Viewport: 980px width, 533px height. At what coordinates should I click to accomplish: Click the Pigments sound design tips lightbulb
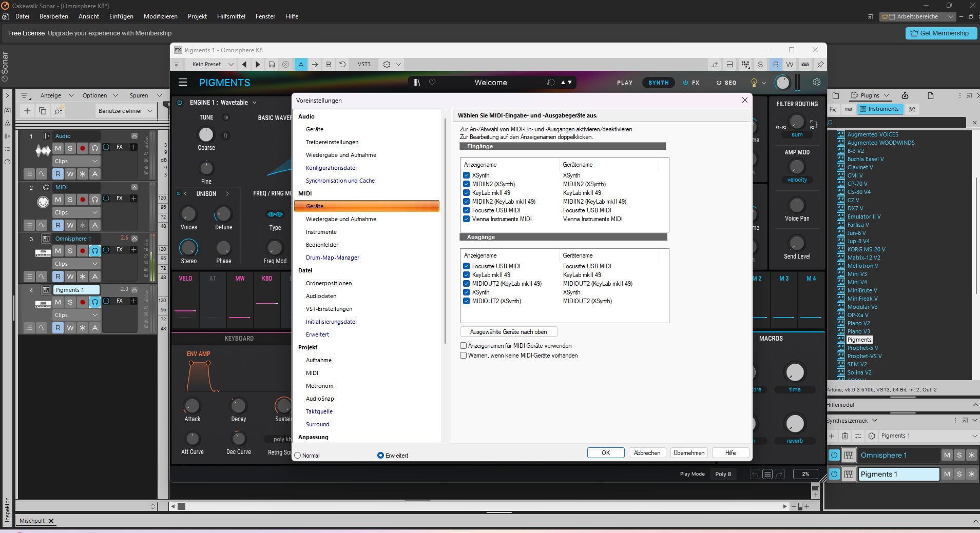click(x=754, y=82)
